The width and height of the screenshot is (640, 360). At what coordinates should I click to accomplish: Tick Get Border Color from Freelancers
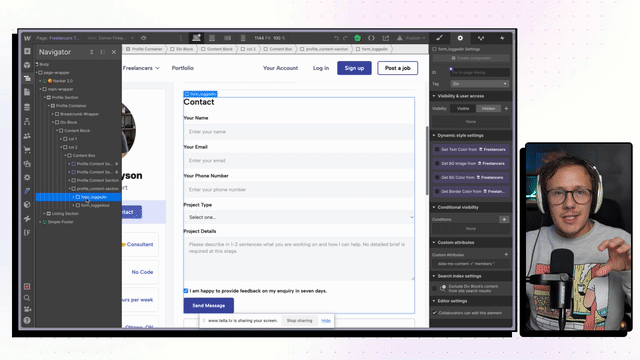[x=437, y=191]
